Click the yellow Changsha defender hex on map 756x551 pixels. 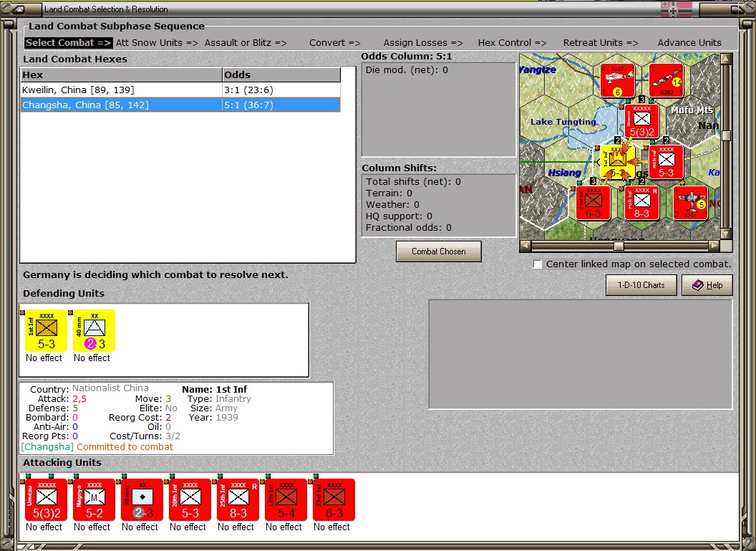617,162
